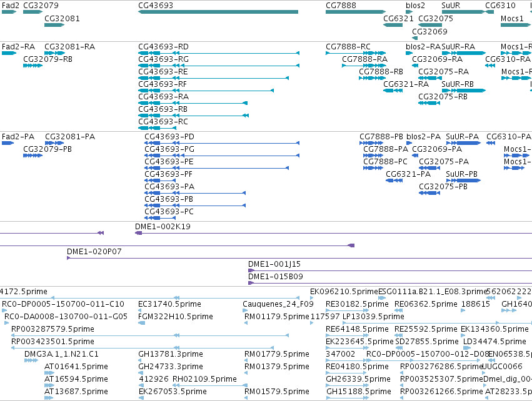Select protein CG32069-PA

pos(415,156)
